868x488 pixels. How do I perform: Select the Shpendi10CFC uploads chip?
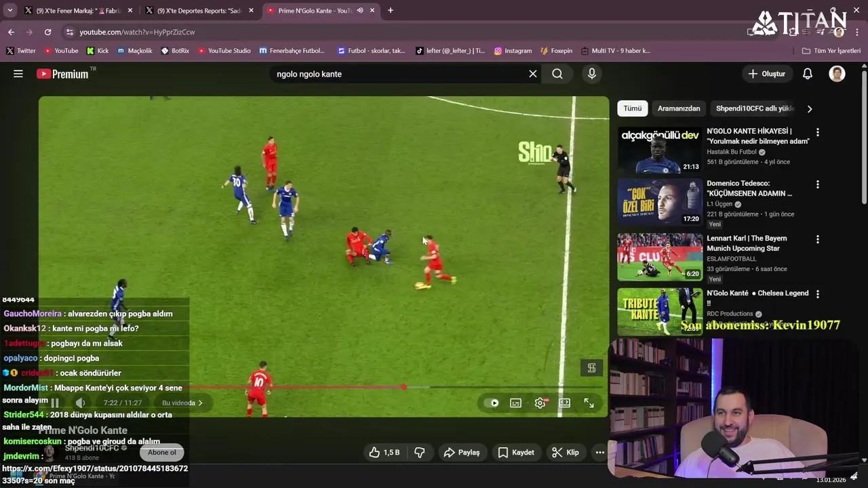point(755,108)
